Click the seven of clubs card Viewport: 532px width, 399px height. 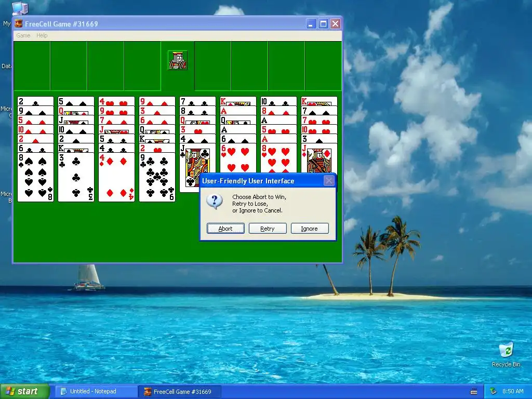[x=197, y=101]
